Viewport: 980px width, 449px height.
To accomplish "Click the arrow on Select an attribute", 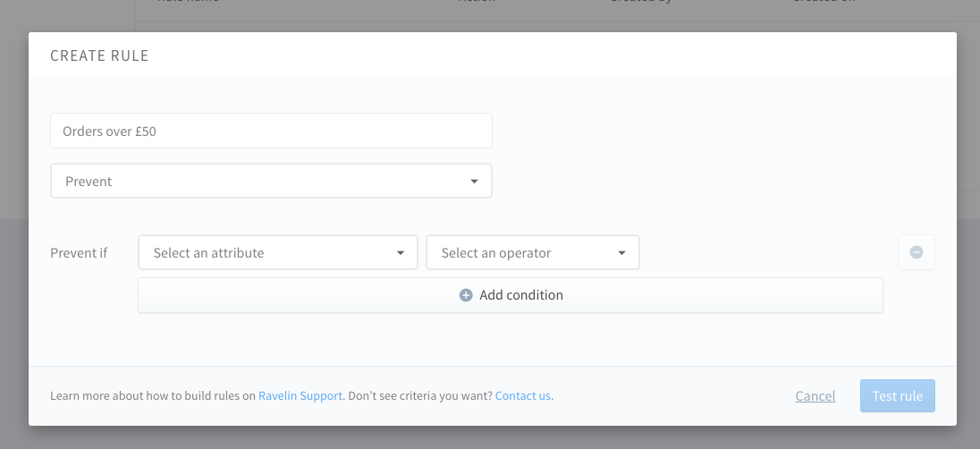I will pyautogui.click(x=401, y=253).
